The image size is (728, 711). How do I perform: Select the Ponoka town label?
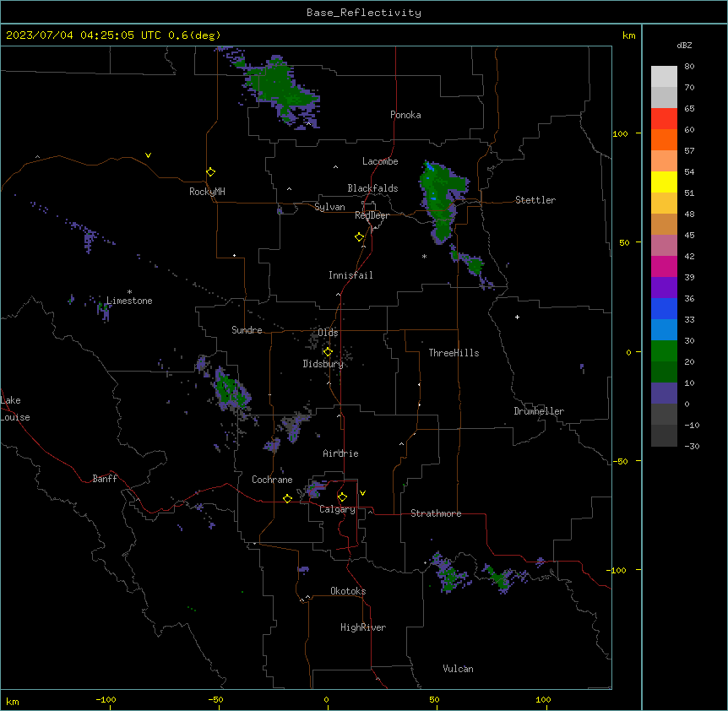pos(405,115)
